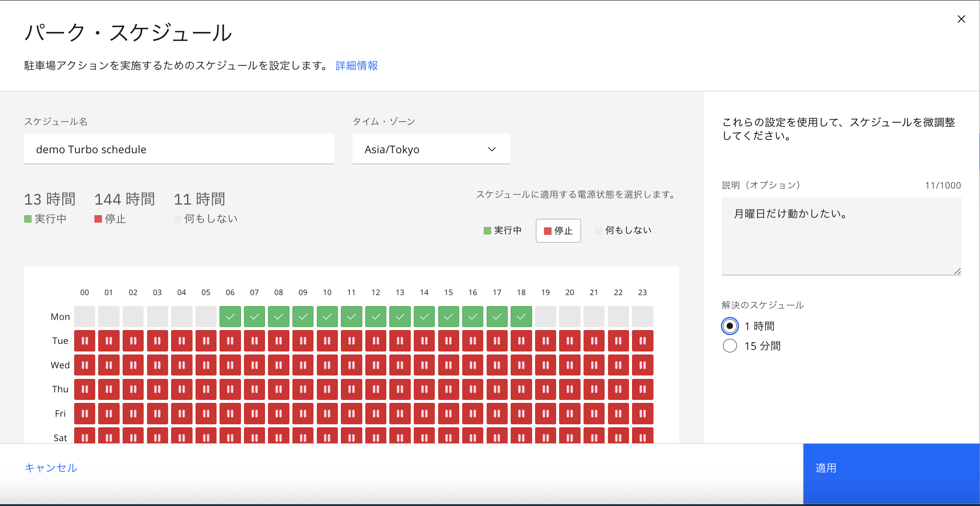
Task: Click Thursday 23 pause icon cell
Action: pyautogui.click(x=643, y=389)
